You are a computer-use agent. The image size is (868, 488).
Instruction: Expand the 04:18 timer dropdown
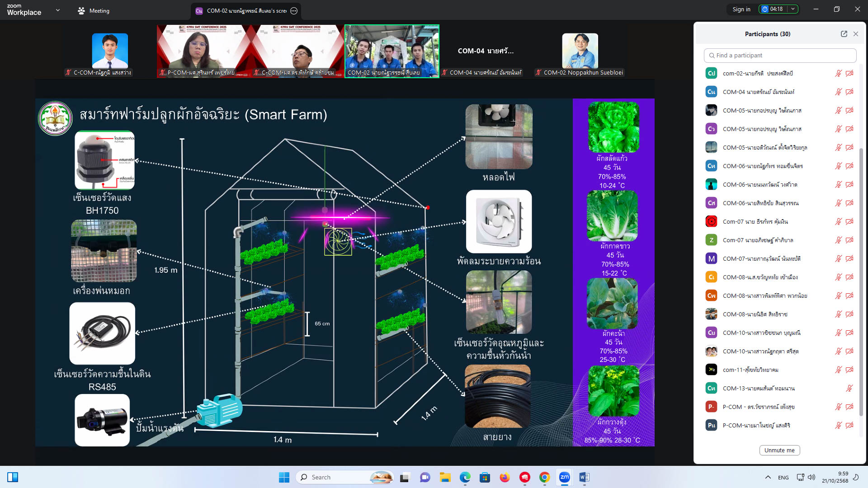(x=793, y=9)
